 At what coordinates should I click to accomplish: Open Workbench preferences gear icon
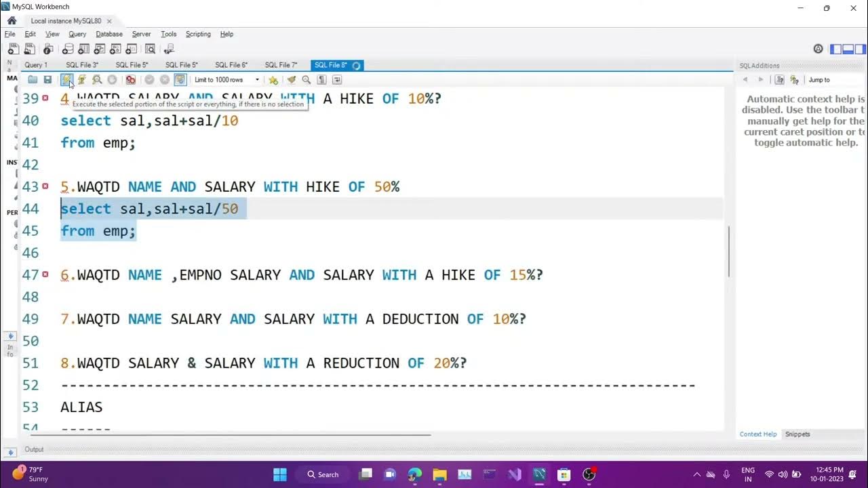point(818,49)
